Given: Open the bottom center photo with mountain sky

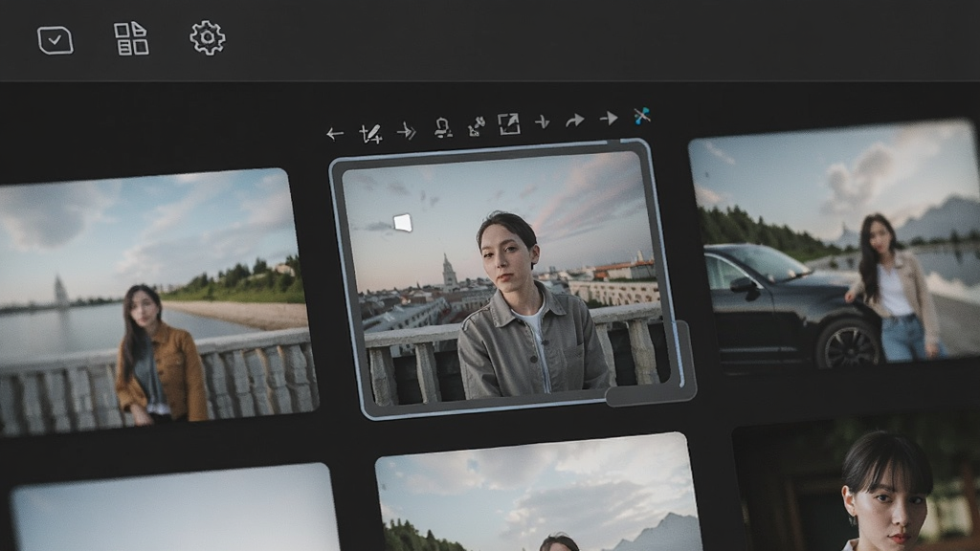Looking at the screenshot, I should point(541,493).
